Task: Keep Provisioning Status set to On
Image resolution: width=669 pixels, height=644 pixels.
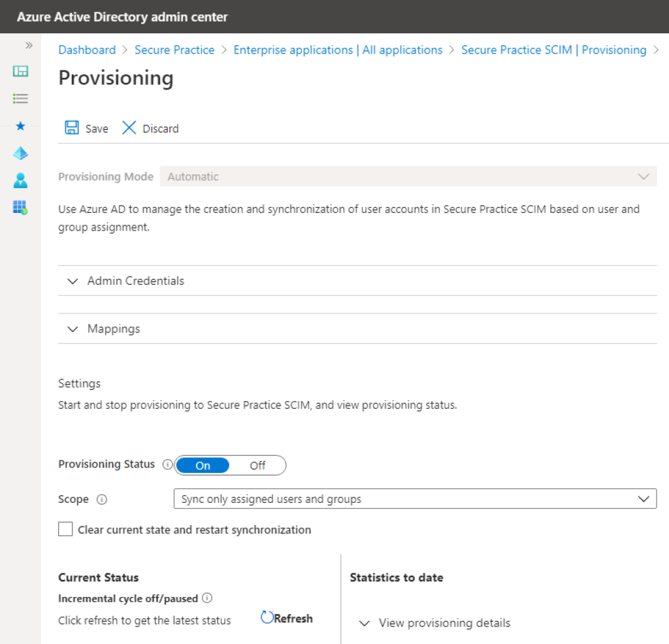Action: pos(203,465)
